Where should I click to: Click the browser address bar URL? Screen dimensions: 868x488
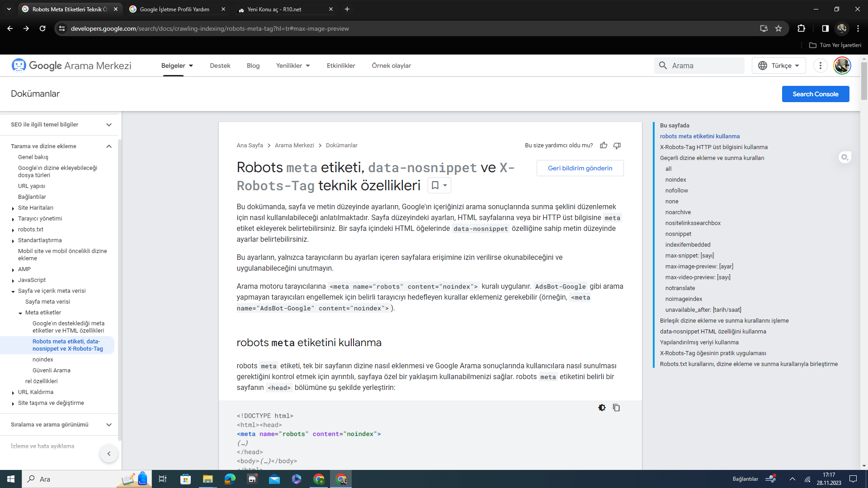[x=210, y=28]
